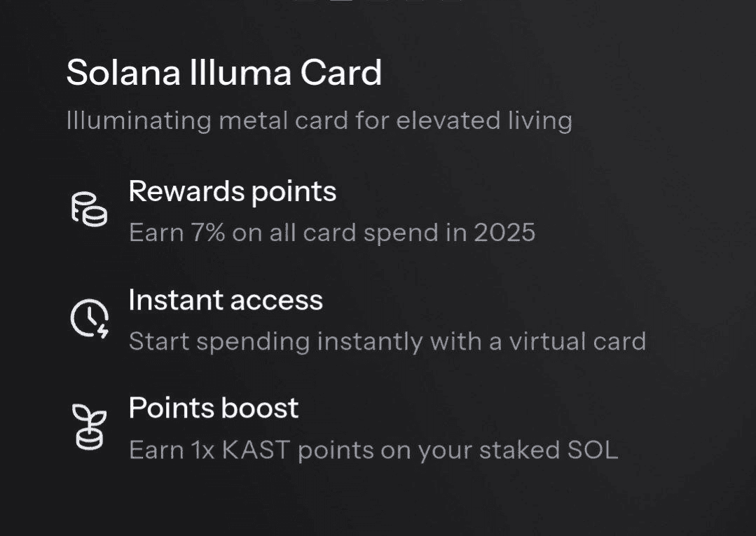Click the sprouting plant boost icon
This screenshot has width=756, height=536.
point(90,427)
